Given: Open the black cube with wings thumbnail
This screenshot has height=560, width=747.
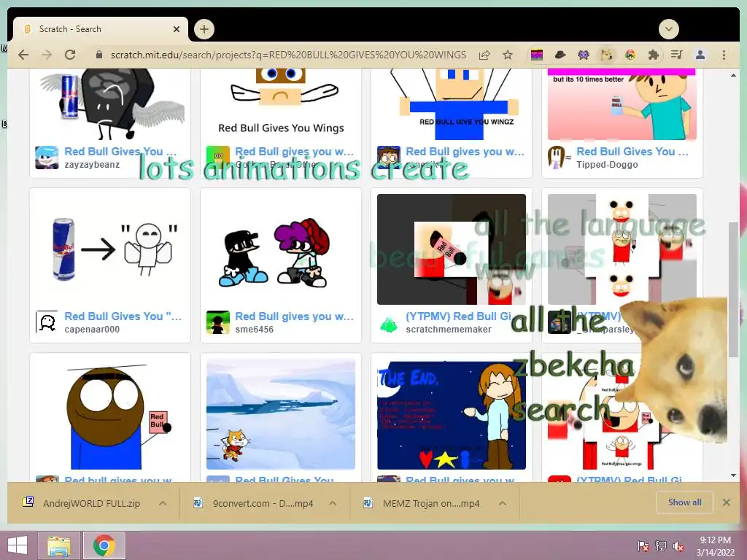Looking at the screenshot, I should [110, 104].
